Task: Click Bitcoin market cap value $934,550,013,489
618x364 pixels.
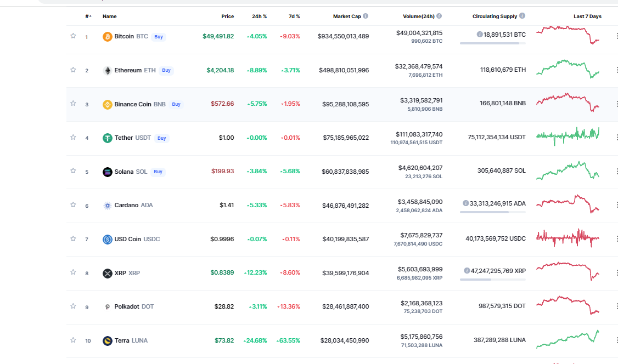Action: coord(343,36)
